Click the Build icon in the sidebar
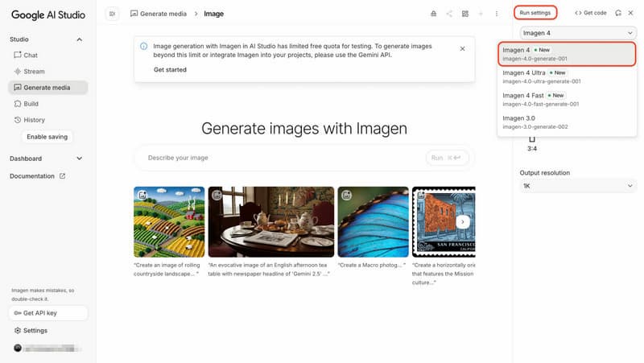Screen dimensions: 644x363 (x=17, y=104)
